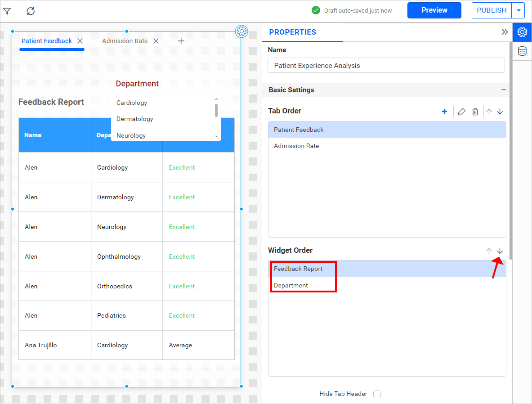The image size is (532, 404).
Task: Move tab down in Tab Order
Action: pyautogui.click(x=500, y=112)
